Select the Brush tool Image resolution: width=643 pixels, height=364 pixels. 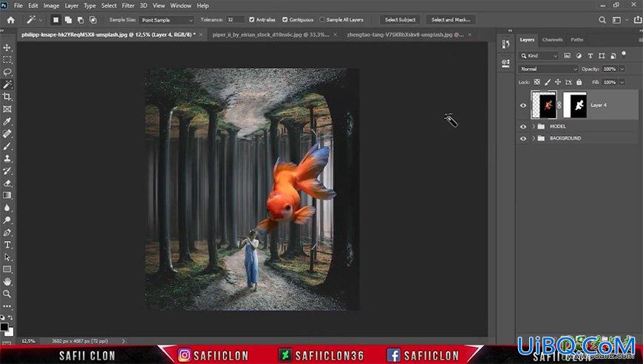click(7, 146)
